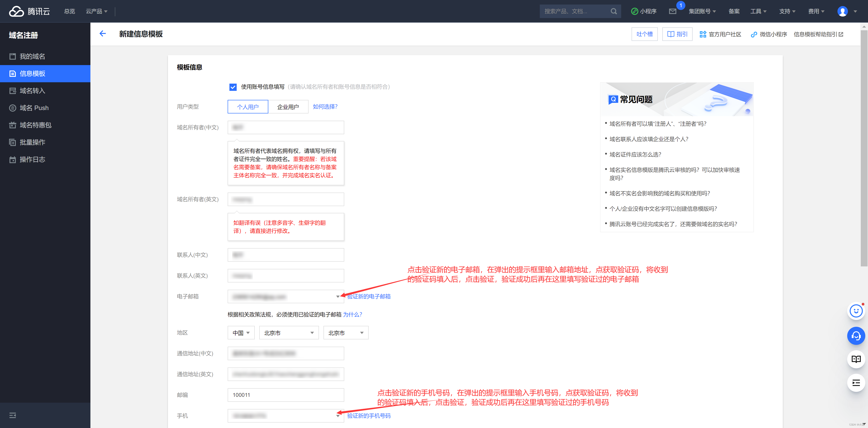Expand the 工具 dropdown menu
Viewport: 868px width, 428px height.
[x=759, y=11]
